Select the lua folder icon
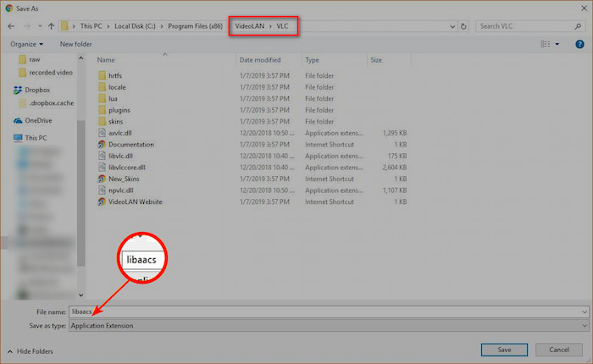Screen dimensions: 593x364 (102, 99)
